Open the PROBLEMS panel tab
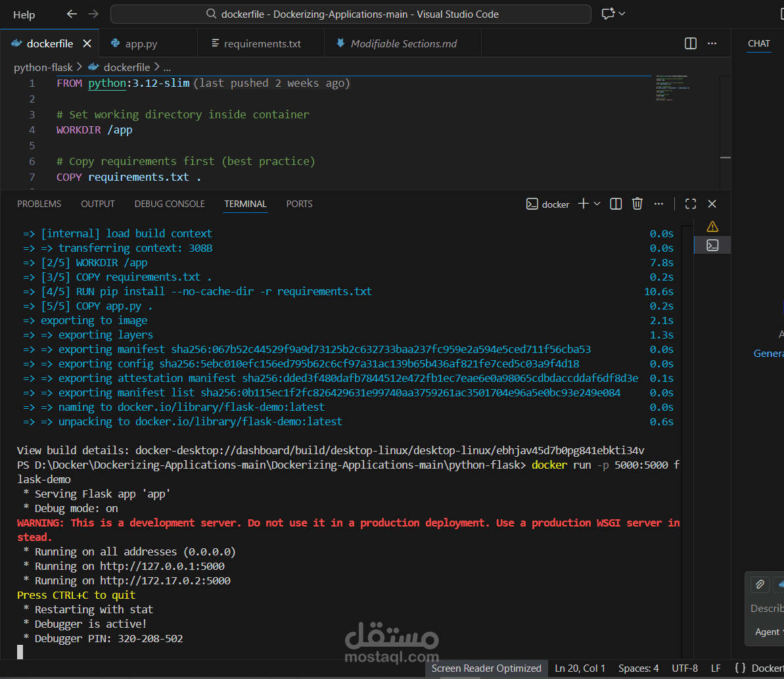The width and height of the screenshot is (784, 679). [39, 204]
